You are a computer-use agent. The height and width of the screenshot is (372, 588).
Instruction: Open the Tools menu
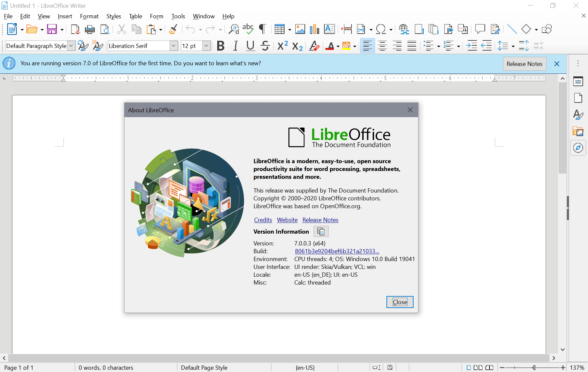pyautogui.click(x=178, y=16)
